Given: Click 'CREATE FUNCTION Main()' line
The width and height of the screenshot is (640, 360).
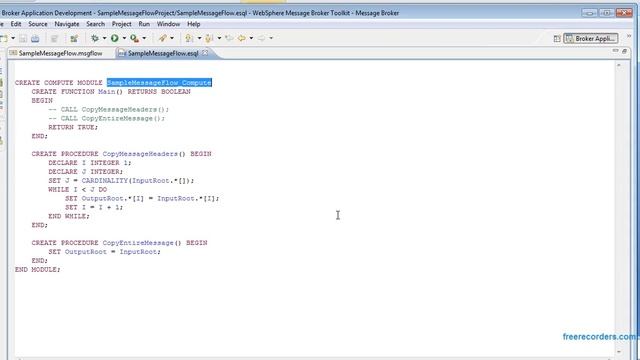Looking at the screenshot, I should pos(111,92).
